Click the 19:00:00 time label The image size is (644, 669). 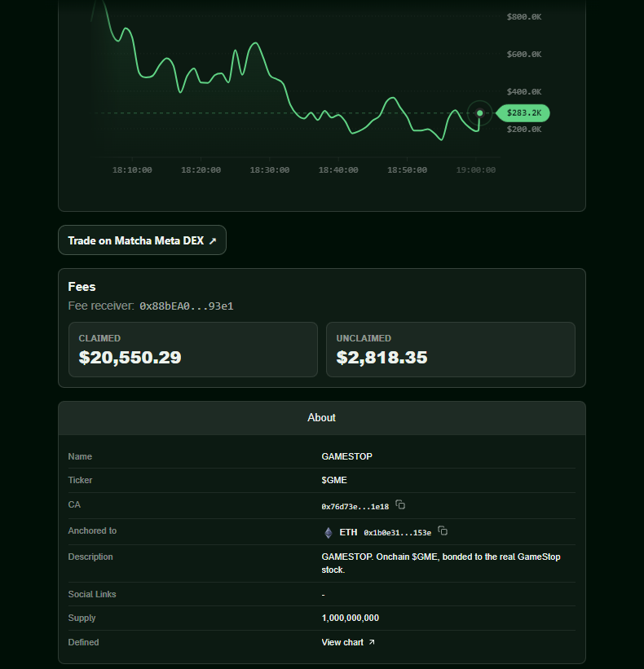(476, 169)
